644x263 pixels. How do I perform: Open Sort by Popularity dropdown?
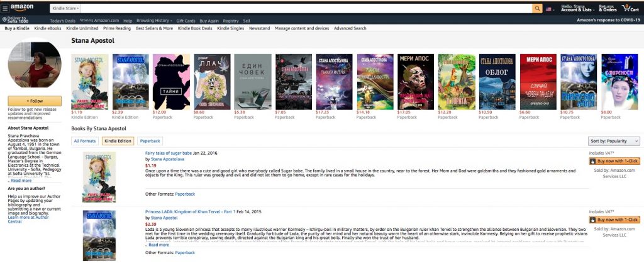pyautogui.click(x=614, y=141)
